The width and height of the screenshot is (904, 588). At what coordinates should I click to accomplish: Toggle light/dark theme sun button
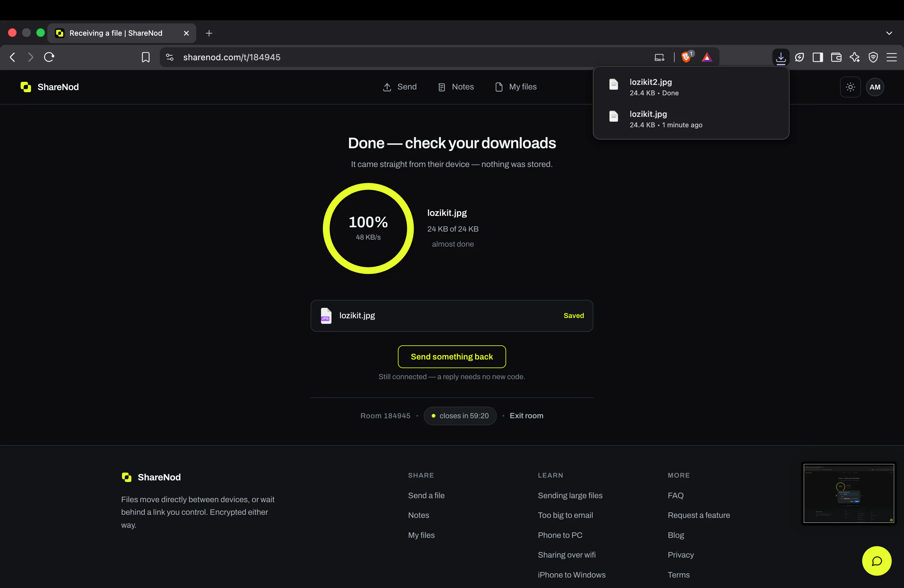(850, 87)
